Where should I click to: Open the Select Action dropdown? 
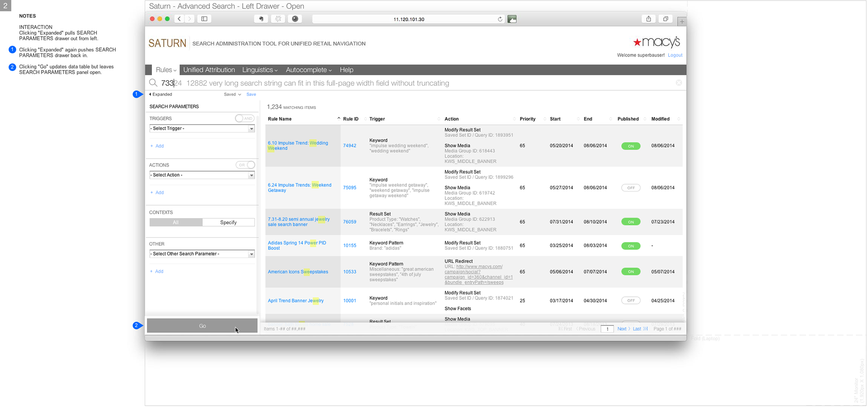(202, 175)
